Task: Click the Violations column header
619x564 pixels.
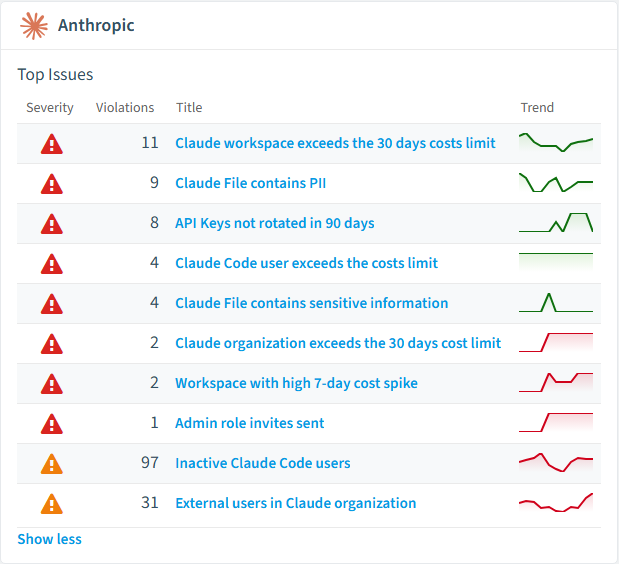Action: tap(125, 108)
